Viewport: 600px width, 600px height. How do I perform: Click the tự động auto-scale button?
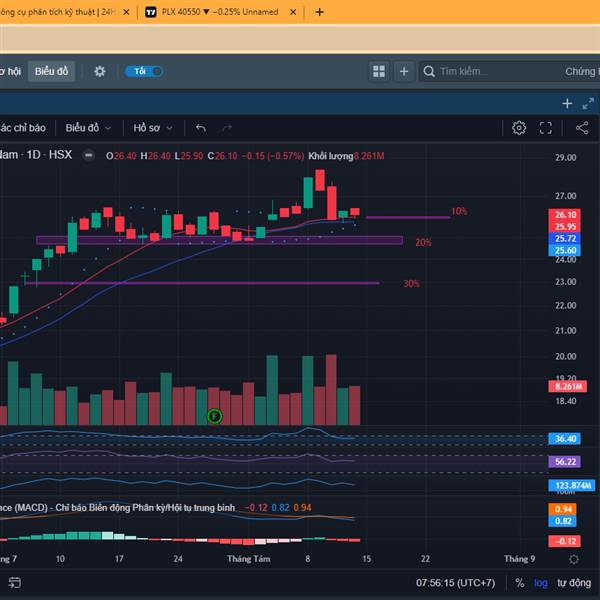574,582
